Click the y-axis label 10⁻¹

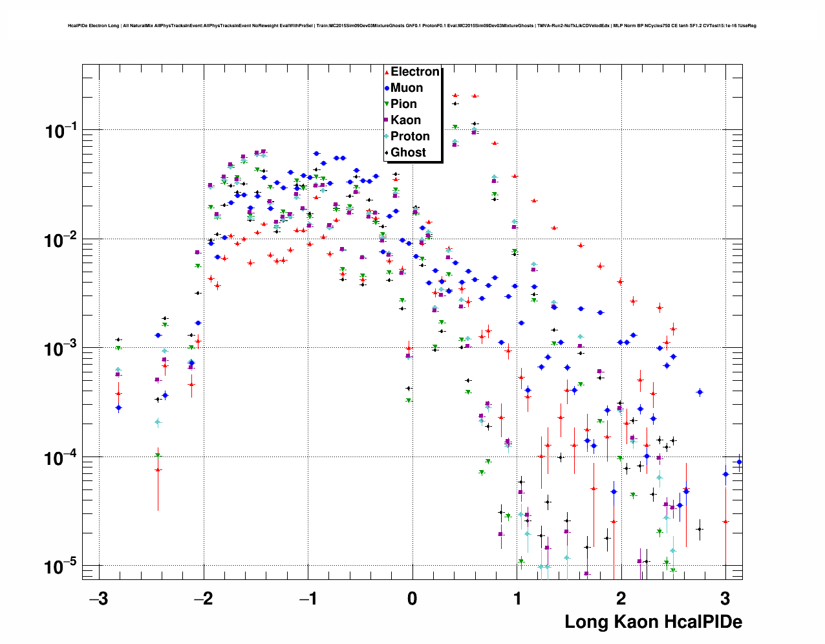[x=61, y=131]
